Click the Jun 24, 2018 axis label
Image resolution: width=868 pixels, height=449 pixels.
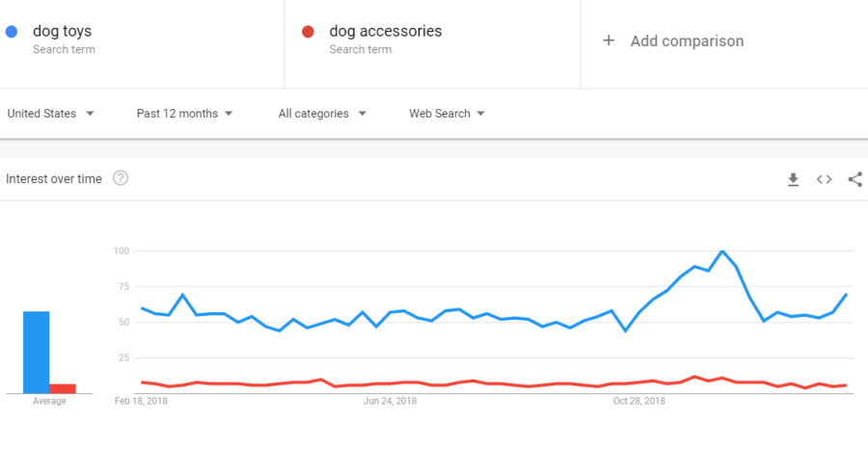(391, 401)
